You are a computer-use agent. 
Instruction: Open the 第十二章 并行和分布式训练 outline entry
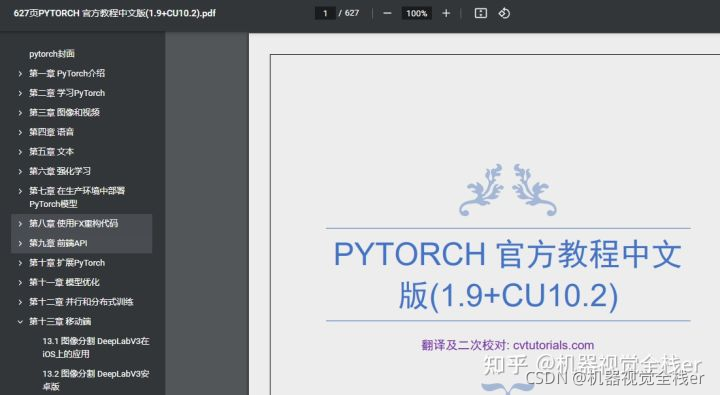pyautogui.click(x=81, y=302)
